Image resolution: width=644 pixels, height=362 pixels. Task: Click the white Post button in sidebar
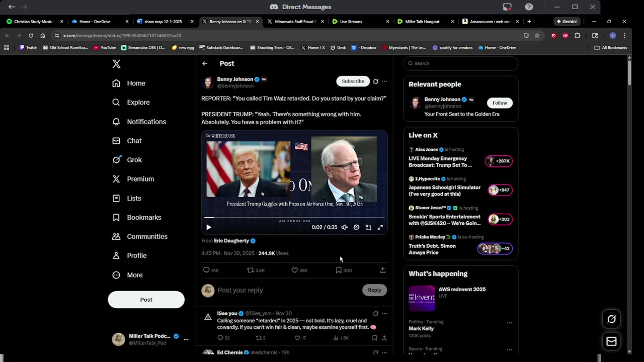click(x=146, y=300)
